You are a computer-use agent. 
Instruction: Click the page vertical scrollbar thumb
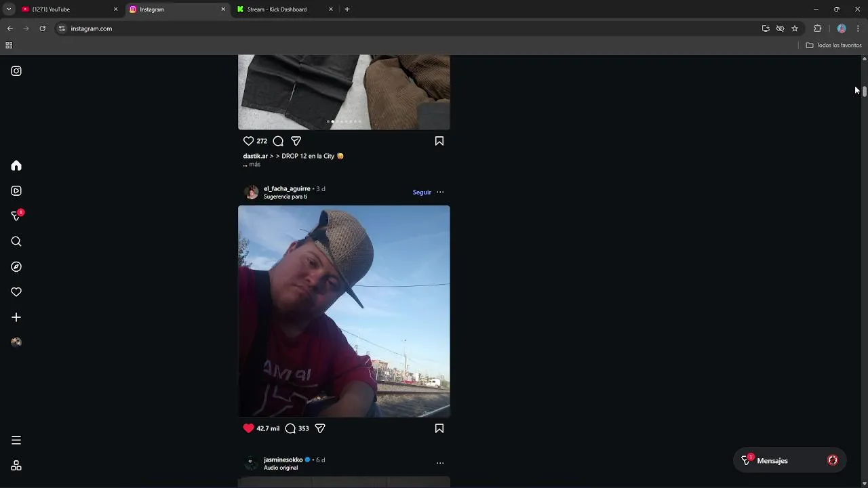click(x=865, y=91)
